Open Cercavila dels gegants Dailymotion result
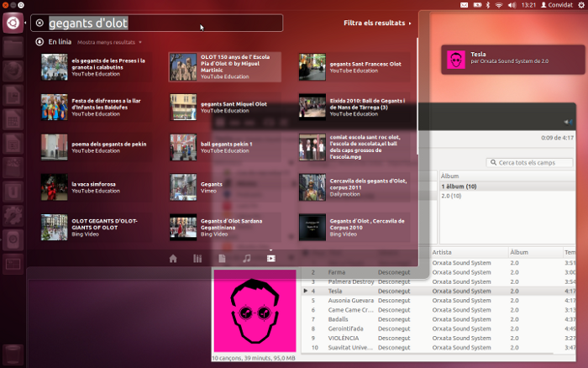 tap(354, 187)
